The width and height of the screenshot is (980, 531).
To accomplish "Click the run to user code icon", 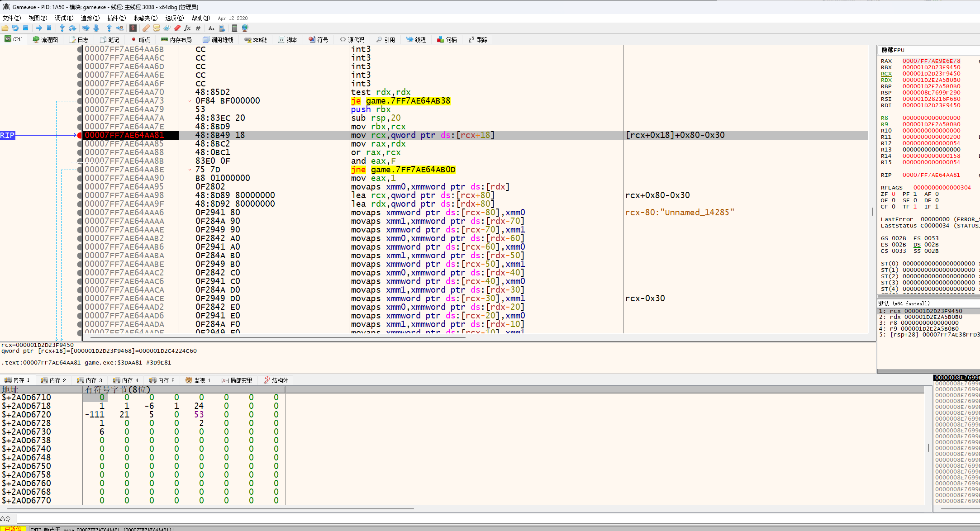I will (120, 28).
